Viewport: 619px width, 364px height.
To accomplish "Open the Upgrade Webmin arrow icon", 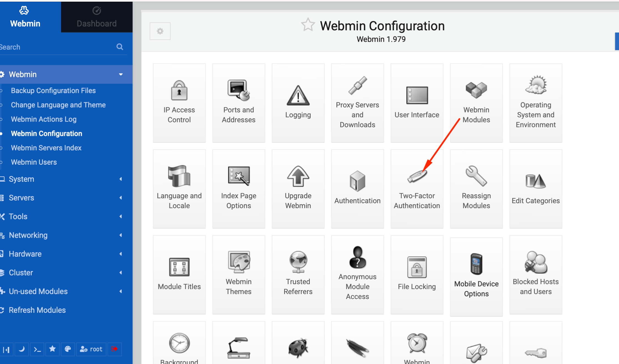I will point(298,176).
